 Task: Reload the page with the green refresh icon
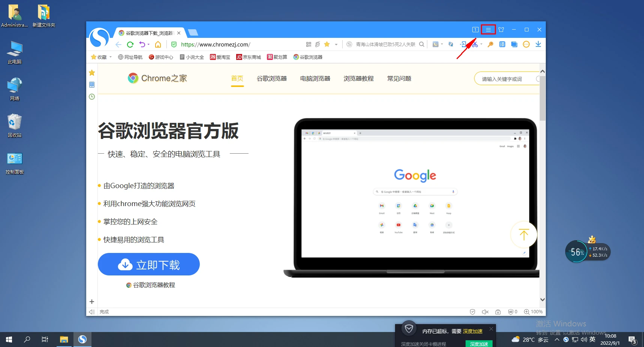click(x=130, y=45)
